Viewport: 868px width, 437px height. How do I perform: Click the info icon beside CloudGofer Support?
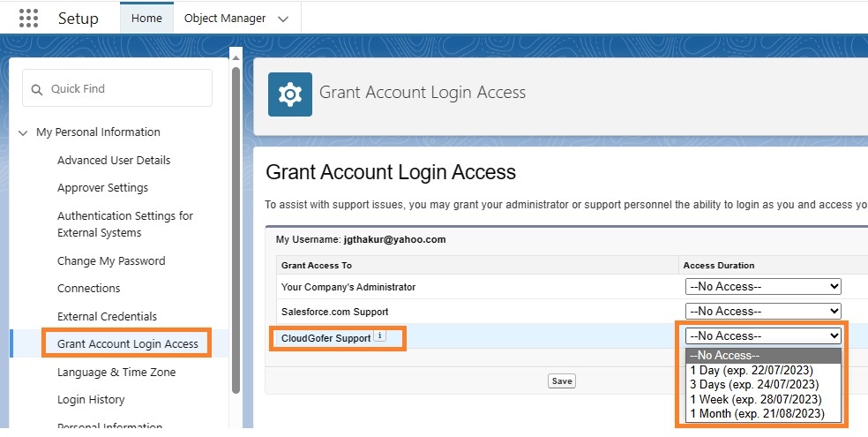point(379,335)
